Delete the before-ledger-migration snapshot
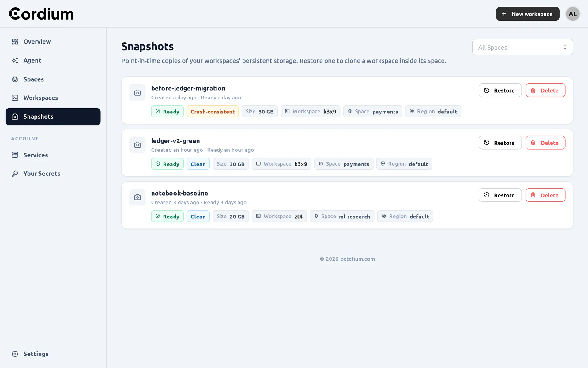The image size is (588, 368). pos(545,90)
